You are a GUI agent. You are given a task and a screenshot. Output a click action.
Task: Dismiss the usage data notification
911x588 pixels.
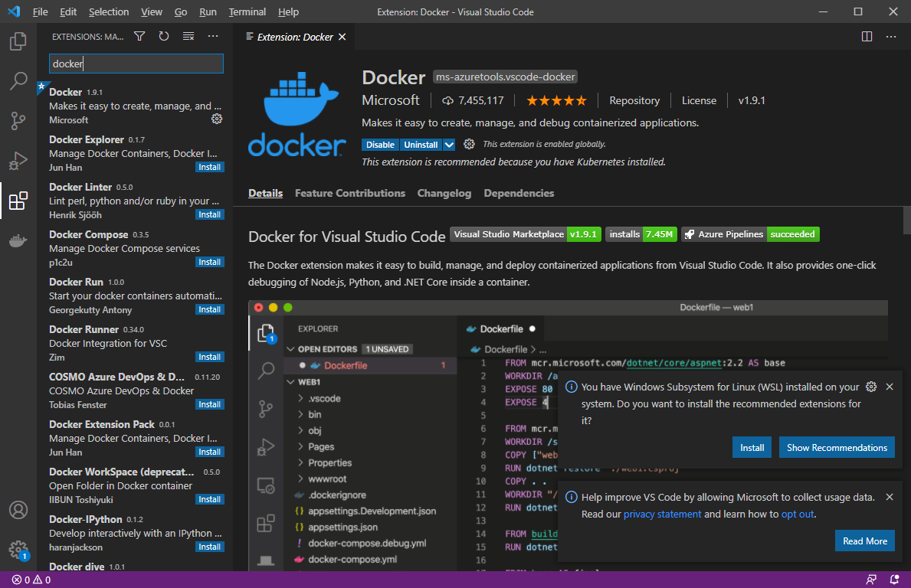pos(890,497)
